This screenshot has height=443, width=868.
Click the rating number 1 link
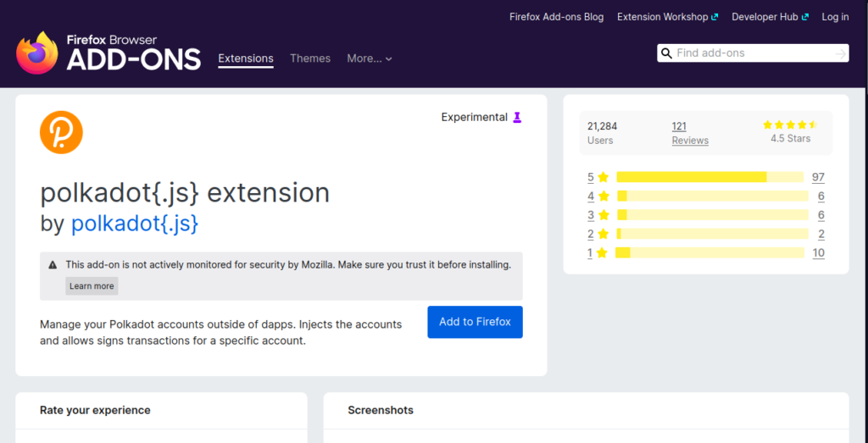pyautogui.click(x=590, y=253)
